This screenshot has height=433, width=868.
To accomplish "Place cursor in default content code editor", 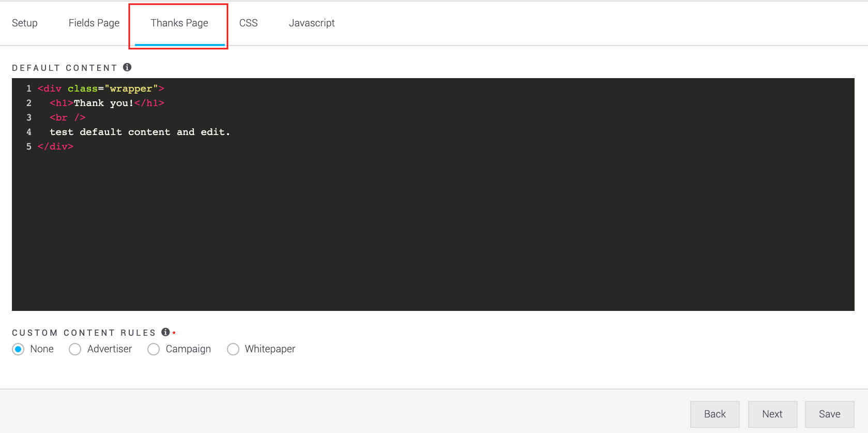I will tap(433, 195).
